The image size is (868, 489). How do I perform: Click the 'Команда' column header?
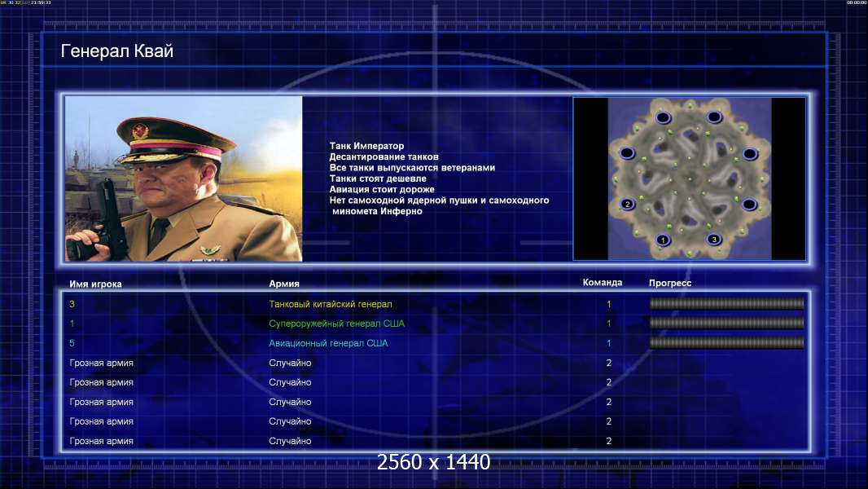[603, 283]
